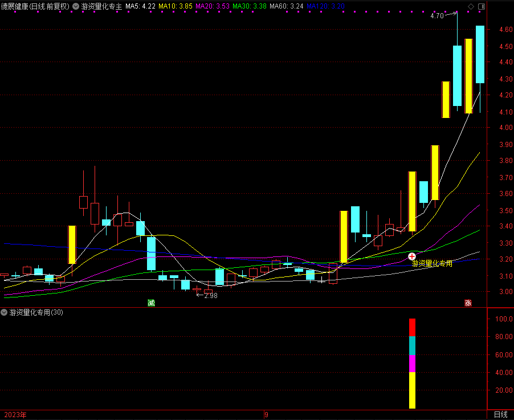Select the MA30: 3.38 label
Screen dimensions: 514x420
coord(250,6)
